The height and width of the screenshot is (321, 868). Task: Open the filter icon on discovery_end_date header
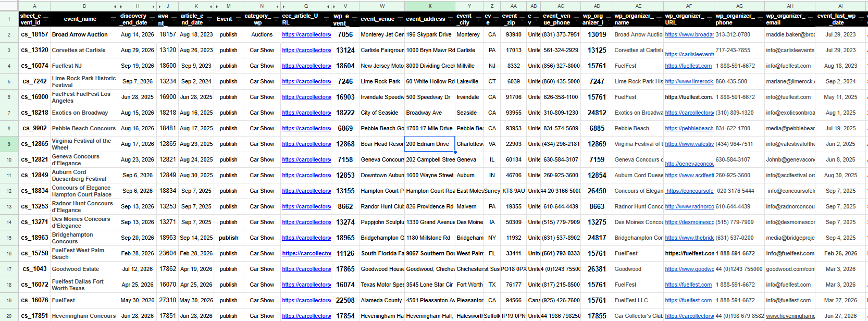point(153,19)
